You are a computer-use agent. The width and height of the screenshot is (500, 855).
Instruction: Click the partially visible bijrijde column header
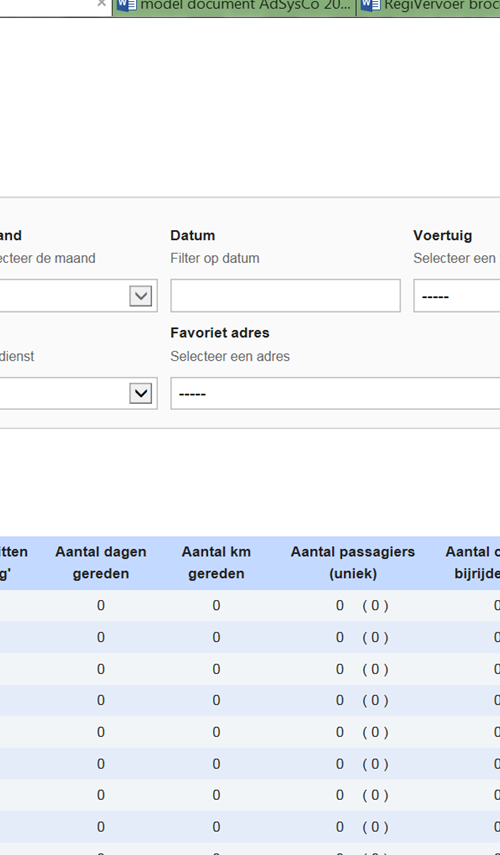point(473,563)
